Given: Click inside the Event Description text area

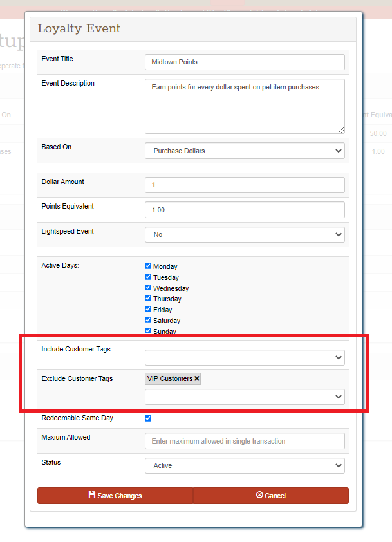Looking at the screenshot, I should [x=245, y=106].
